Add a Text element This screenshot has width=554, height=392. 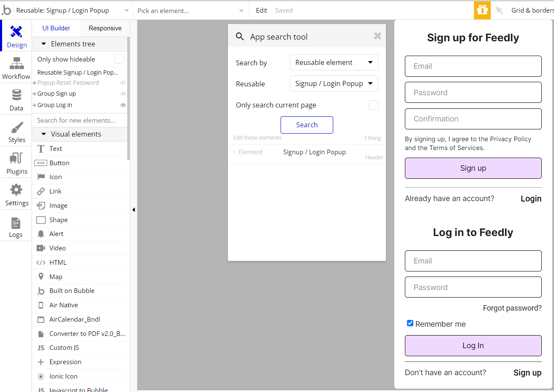click(x=80, y=149)
